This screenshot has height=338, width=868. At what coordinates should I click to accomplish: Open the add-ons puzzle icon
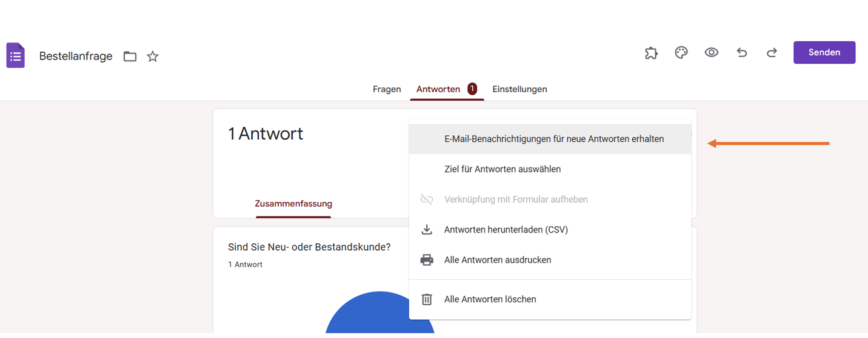[651, 53]
